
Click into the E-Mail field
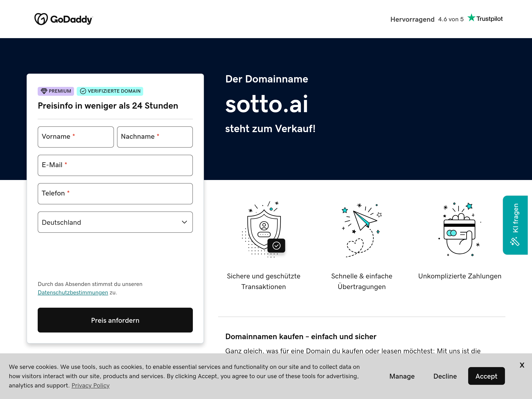pyautogui.click(x=115, y=165)
